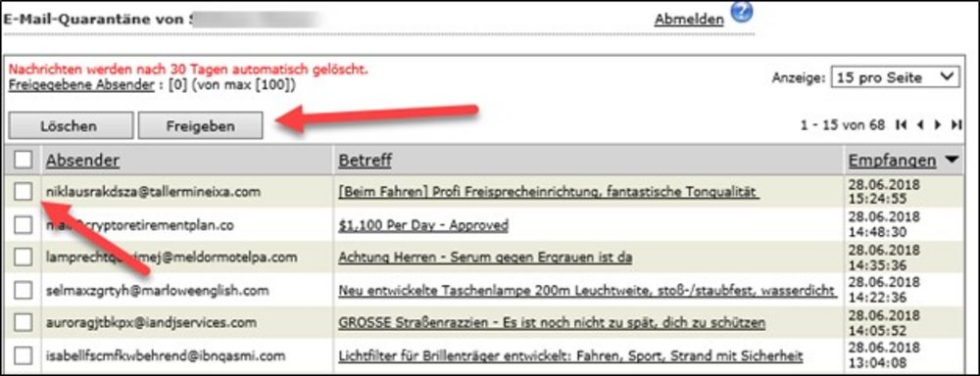Click the Freigeben button

pos(200,125)
